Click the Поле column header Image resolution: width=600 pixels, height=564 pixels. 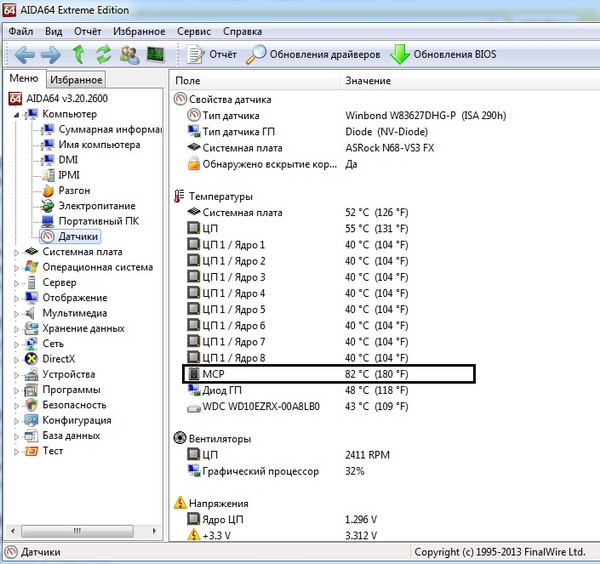click(254, 81)
